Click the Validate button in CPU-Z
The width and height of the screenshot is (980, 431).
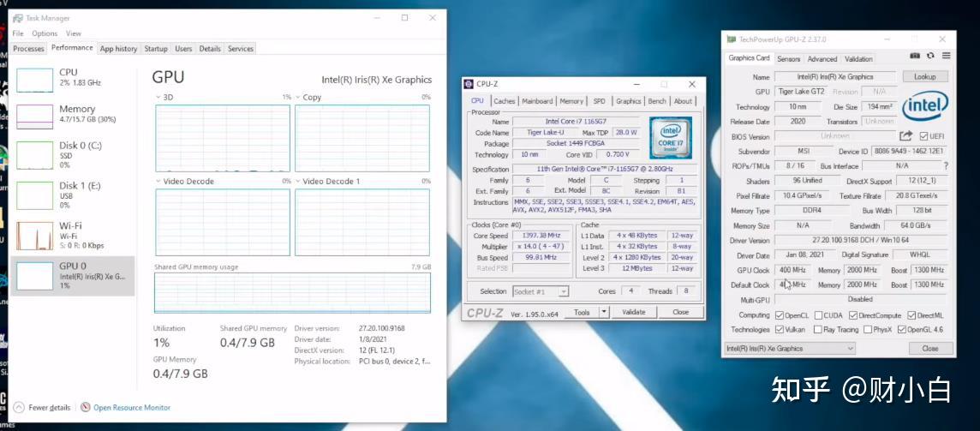pos(633,312)
